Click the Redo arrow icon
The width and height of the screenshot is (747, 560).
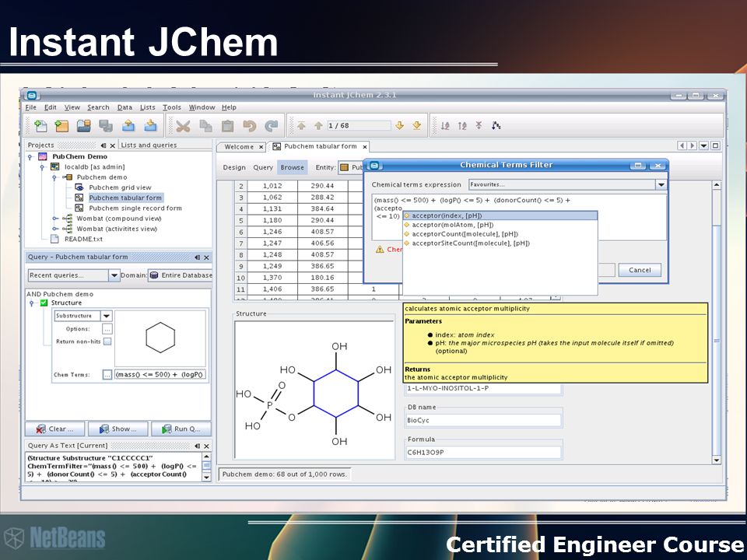(272, 126)
